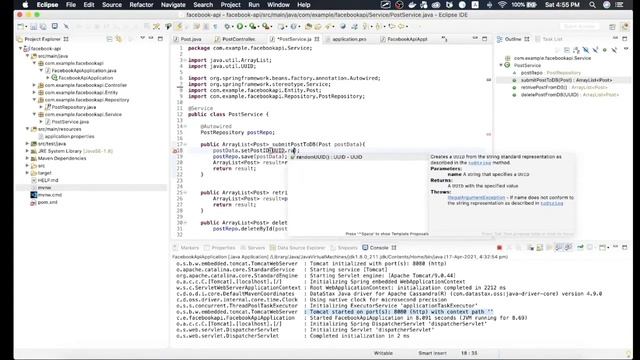Image resolution: width=640 pixels, height=360 pixels.
Task: Toggle Scroll Lock in Console toolbar
Action: (x=540, y=247)
